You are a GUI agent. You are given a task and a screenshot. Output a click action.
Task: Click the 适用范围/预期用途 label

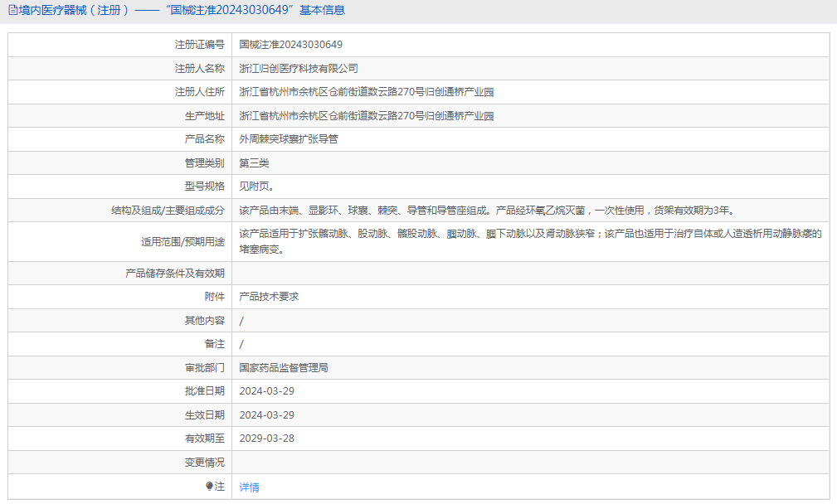[x=182, y=242]
